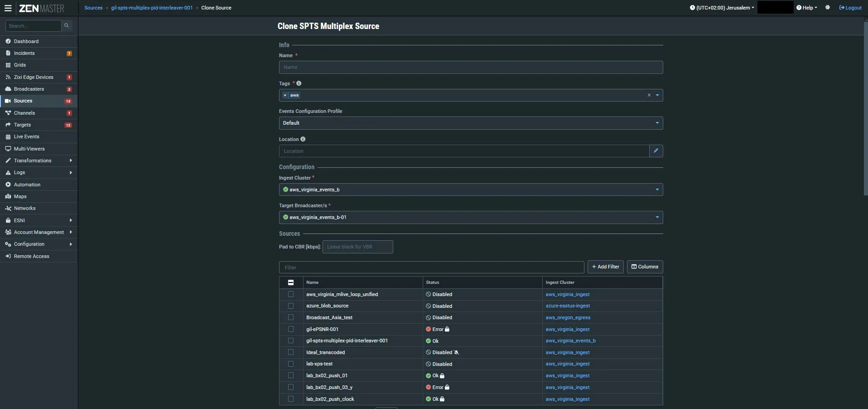Remove the aws tag with its x
Screen dimensions: 868x409
coord(285,95)
